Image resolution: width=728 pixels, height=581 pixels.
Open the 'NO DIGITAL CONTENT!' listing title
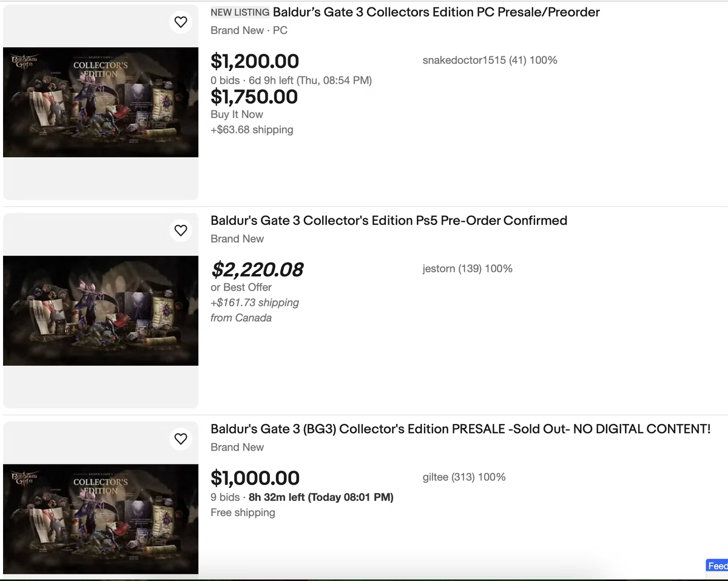[460, 429]
